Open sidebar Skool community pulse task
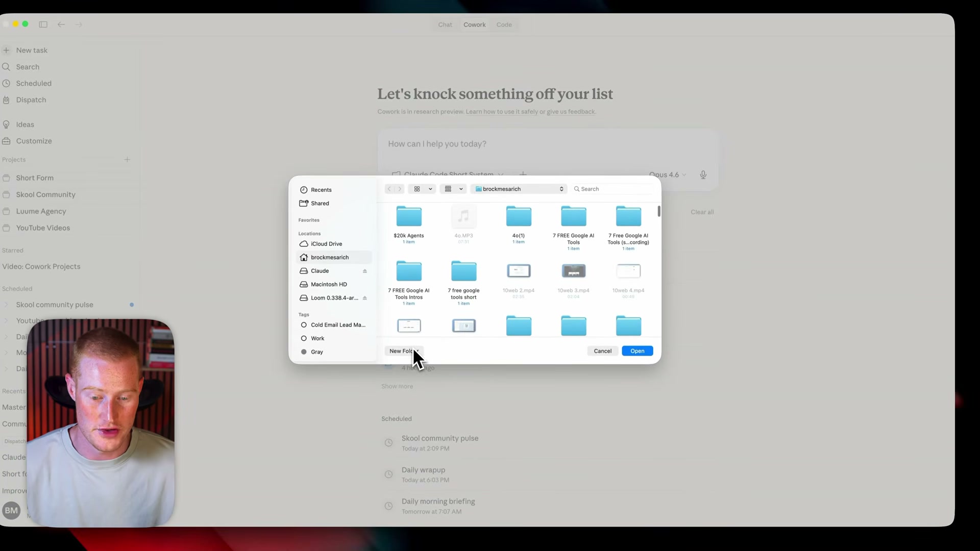 55,305
